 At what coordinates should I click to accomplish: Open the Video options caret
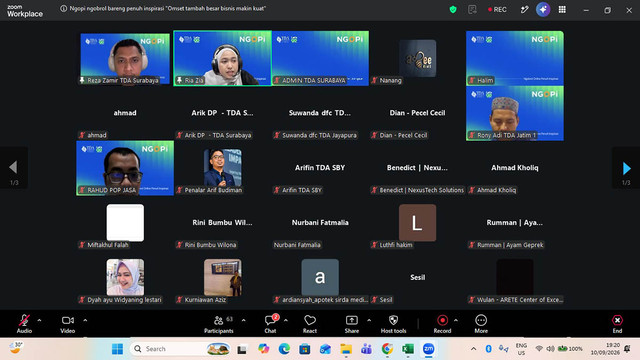click(x=85, y=320)
